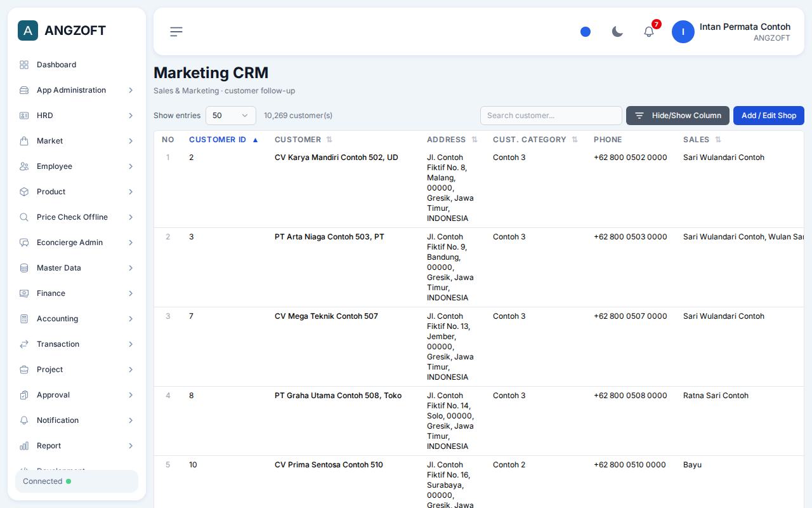Click the Accounting calculator icon
Image resolution: width=812 pixels, height=508 pixels.
point(24,319)
